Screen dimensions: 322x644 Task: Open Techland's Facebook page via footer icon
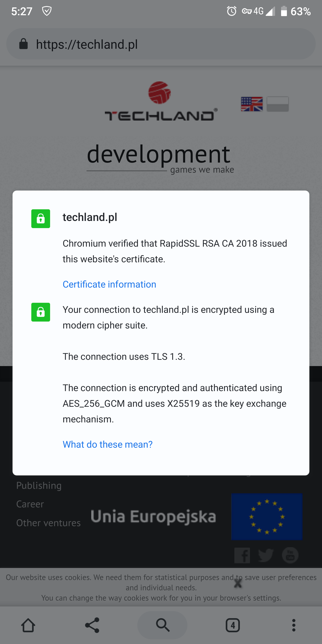(242, 555)
